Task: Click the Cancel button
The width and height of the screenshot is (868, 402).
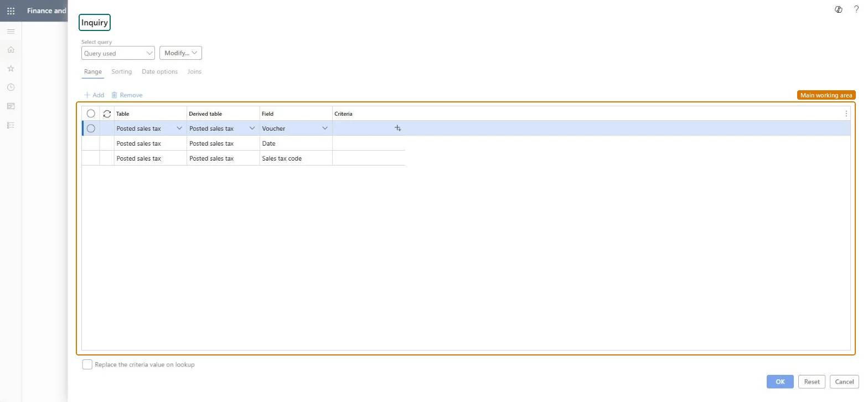Action: [x=844, y=382]
